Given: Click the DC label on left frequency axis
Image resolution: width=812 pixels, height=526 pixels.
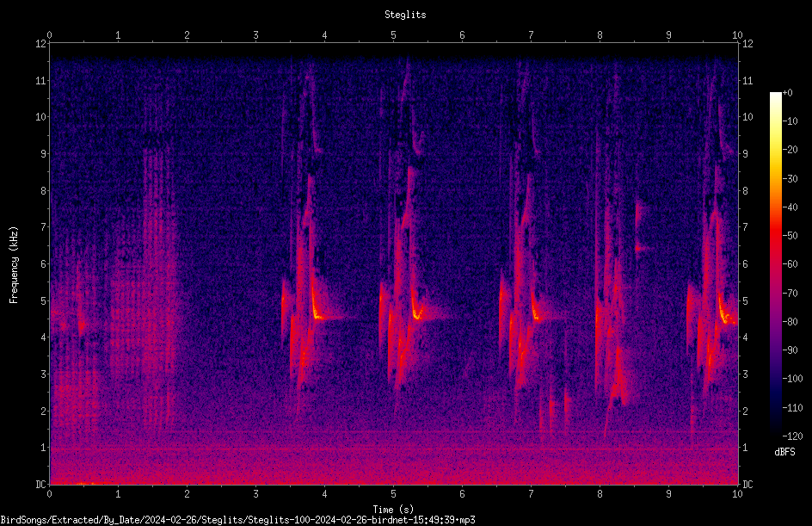Looking at the screenshot, I should click(40, 485).
